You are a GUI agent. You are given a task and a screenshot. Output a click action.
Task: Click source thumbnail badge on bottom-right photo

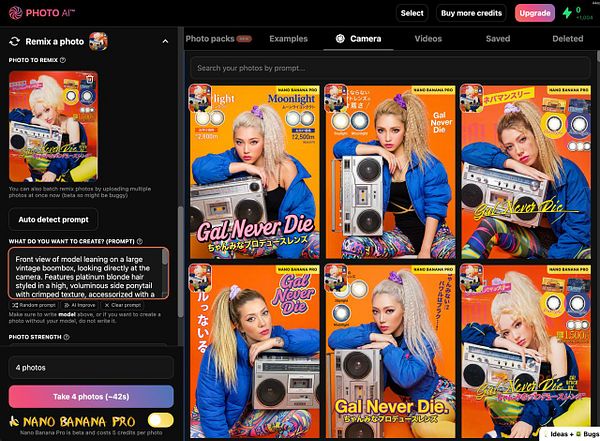click(x=471, y=278)
